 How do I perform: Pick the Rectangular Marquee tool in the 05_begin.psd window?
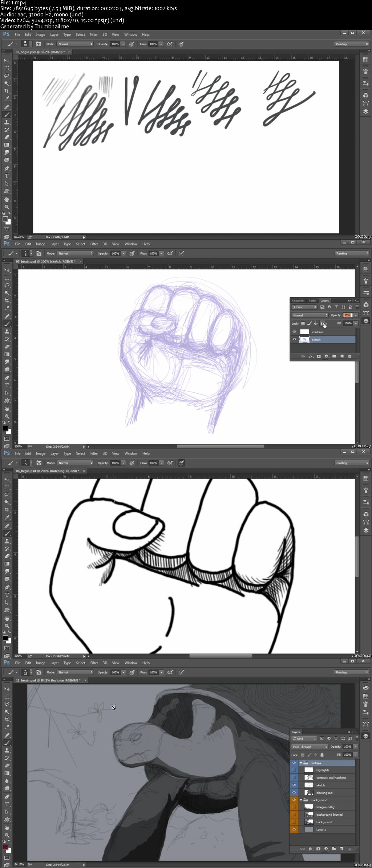[x=7, y=277]
